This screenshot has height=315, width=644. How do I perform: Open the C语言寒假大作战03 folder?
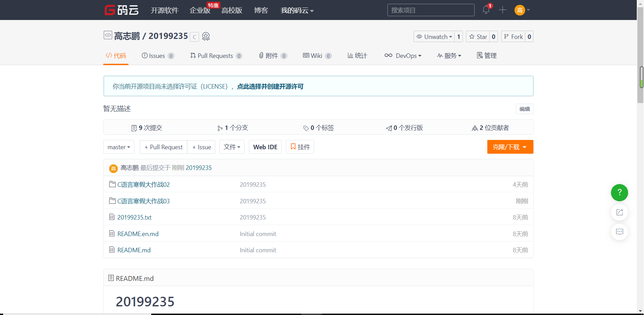click(144, 201)
